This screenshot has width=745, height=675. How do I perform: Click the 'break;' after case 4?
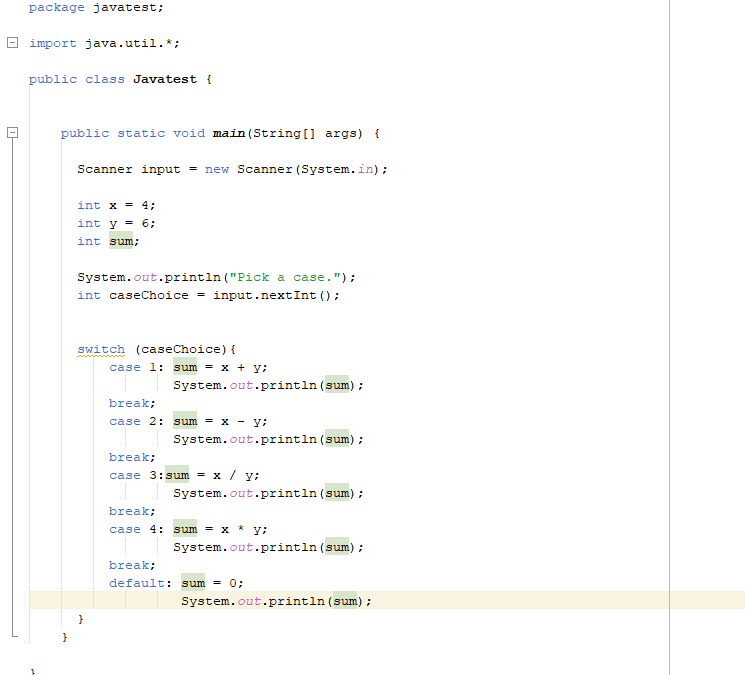(x=132, y=565)
